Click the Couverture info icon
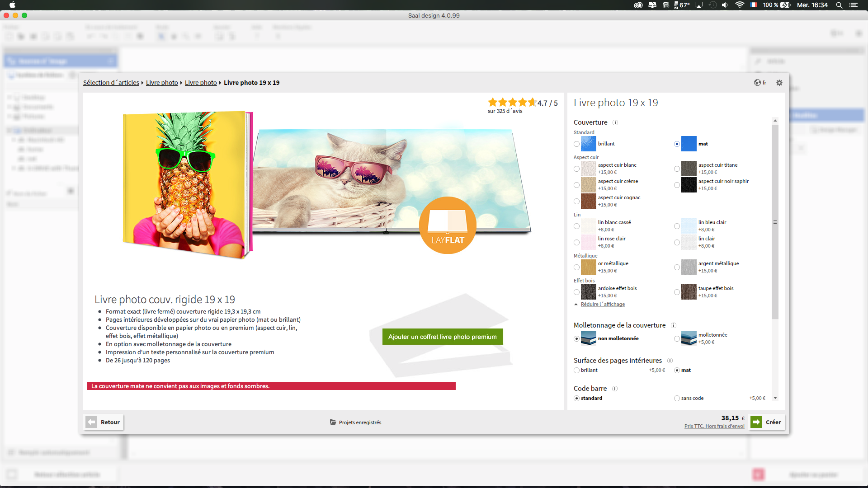868x488 pixels. click(615, 122)
